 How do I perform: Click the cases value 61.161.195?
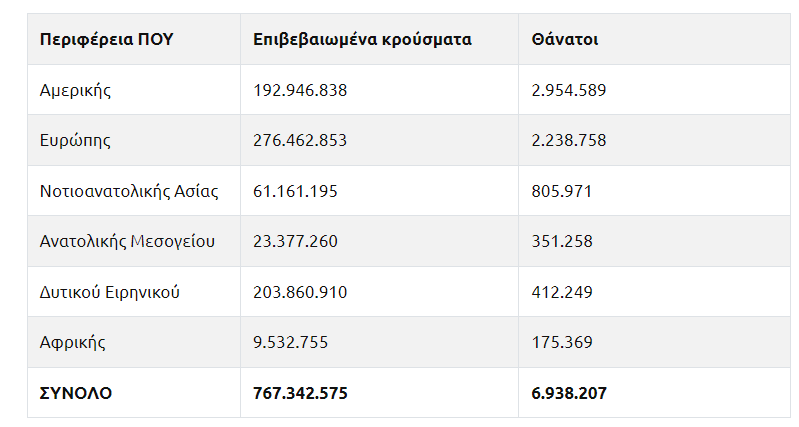(296, 191)
